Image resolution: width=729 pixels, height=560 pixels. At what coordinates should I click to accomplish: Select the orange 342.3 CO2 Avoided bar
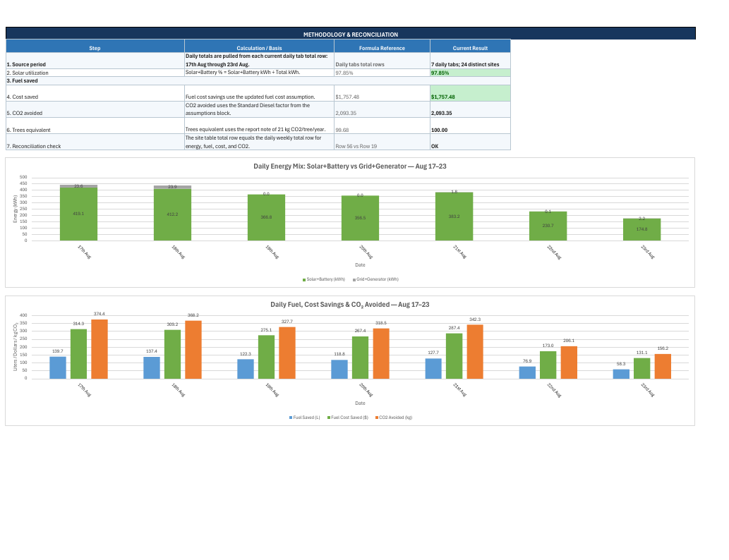pos(475,351)
